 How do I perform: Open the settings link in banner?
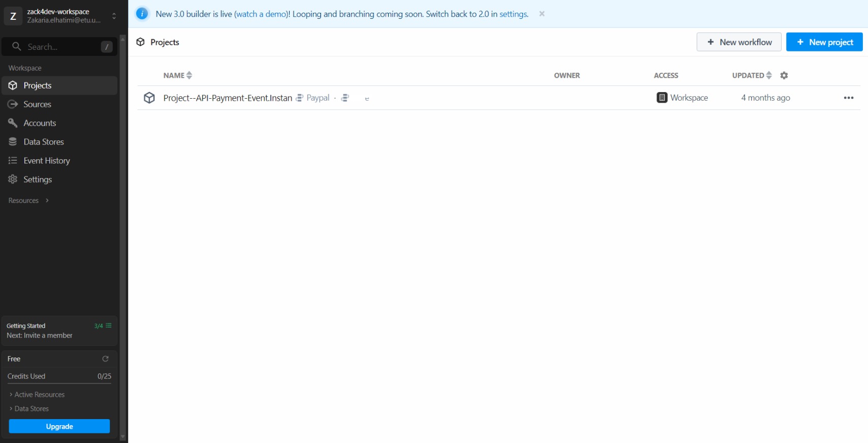point(513,14)
